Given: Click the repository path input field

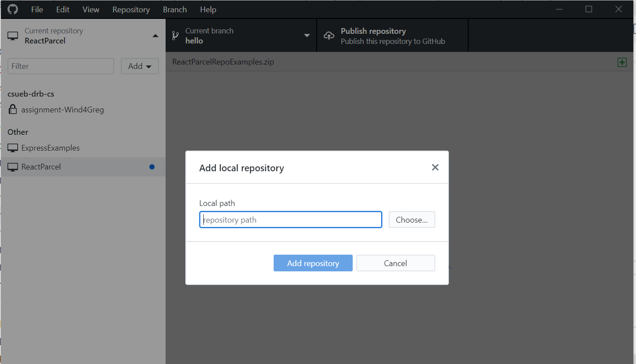Looking at the screenshot, I should pyautogui.click(x=290, y=220).
